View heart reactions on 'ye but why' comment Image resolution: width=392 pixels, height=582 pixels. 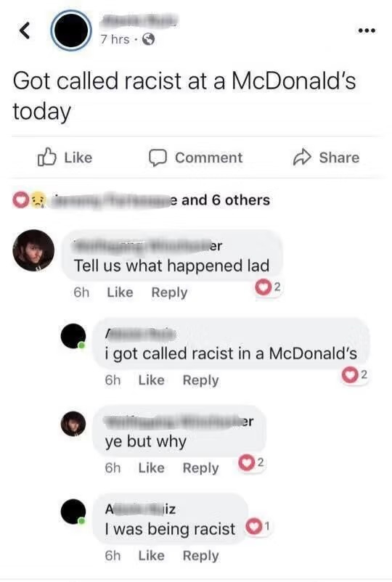click(251, 463)
